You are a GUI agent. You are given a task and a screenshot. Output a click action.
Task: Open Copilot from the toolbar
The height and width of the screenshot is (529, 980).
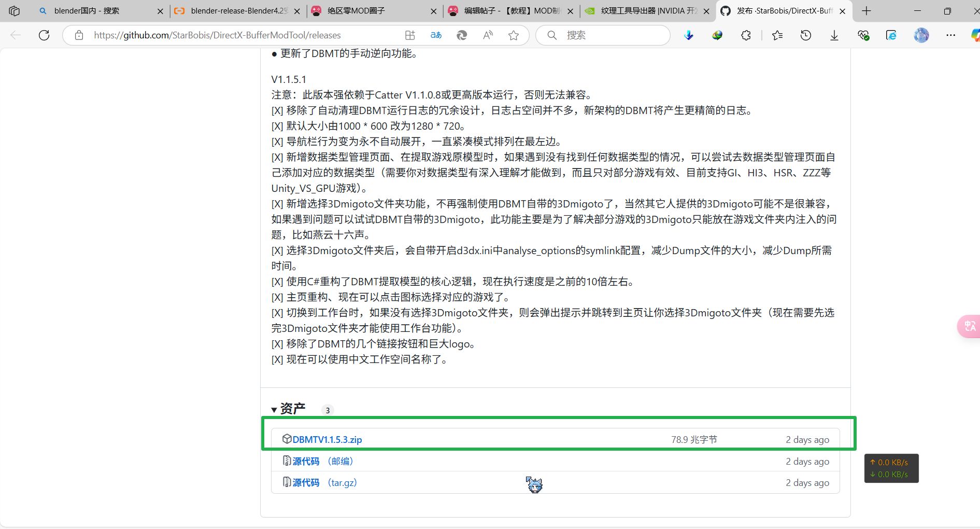point(974,35)
